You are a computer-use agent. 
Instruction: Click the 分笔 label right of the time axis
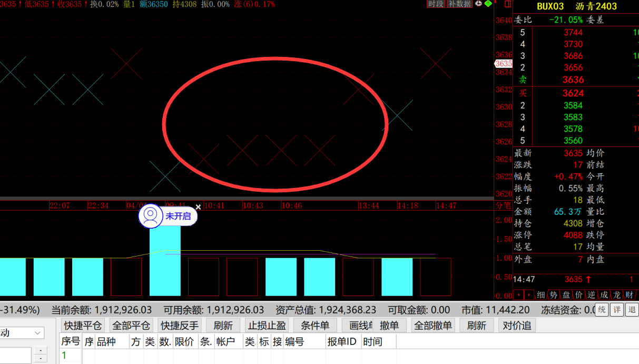click(x=504, y=205)
